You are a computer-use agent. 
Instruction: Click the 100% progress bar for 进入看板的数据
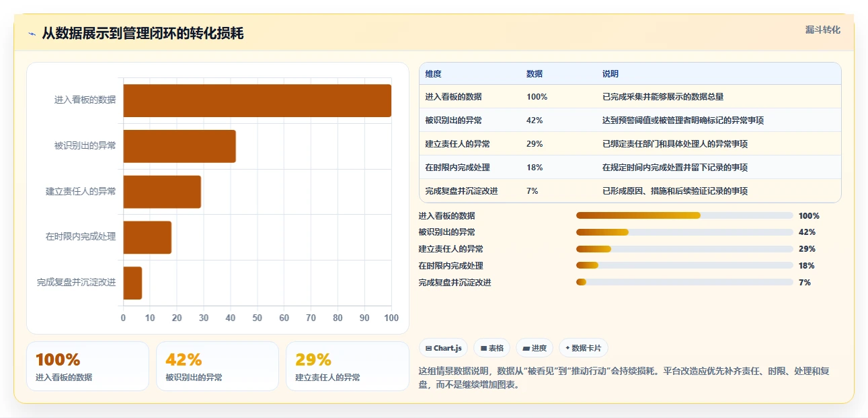(684, 215)
